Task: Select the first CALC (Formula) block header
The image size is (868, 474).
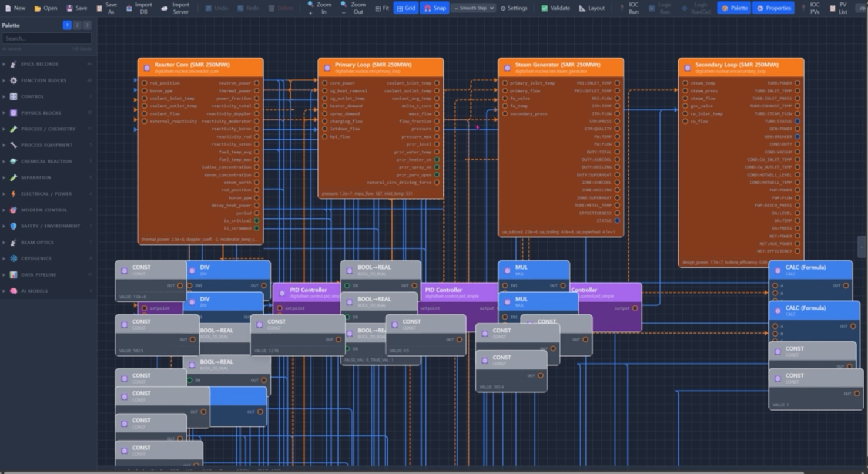Action: coord(810,270)
